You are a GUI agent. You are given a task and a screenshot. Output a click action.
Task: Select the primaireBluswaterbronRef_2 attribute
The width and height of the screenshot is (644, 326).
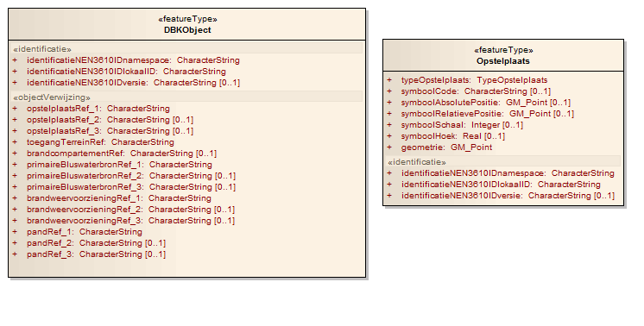[x=131, y=176]
